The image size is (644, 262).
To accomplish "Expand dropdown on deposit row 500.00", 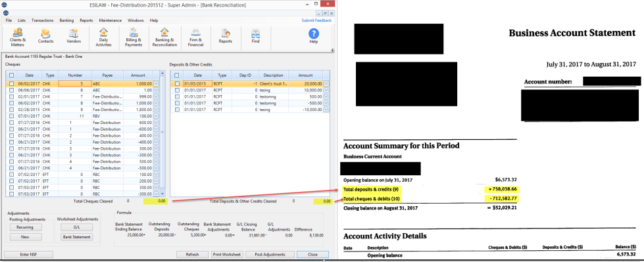I will [x=326, y=97].
